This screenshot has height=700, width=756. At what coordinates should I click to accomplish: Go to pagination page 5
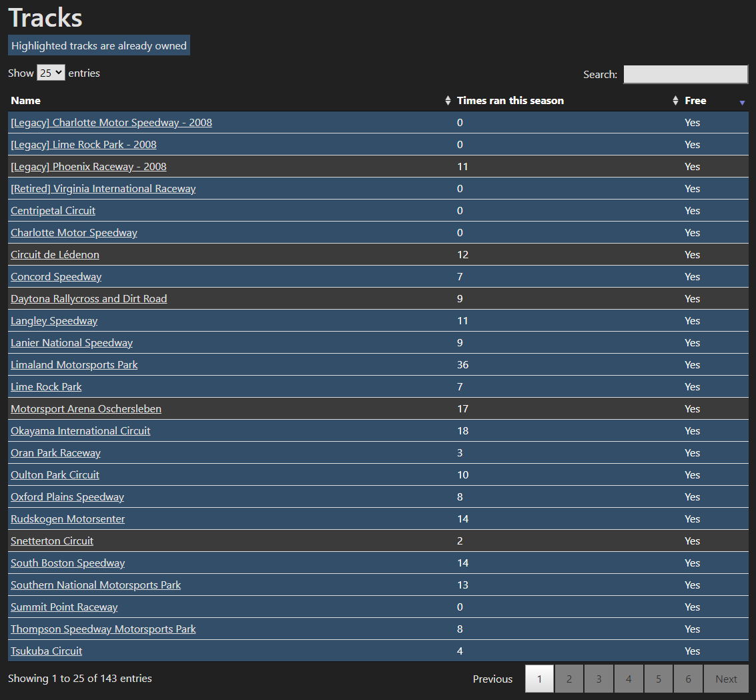tap(659, 679)
